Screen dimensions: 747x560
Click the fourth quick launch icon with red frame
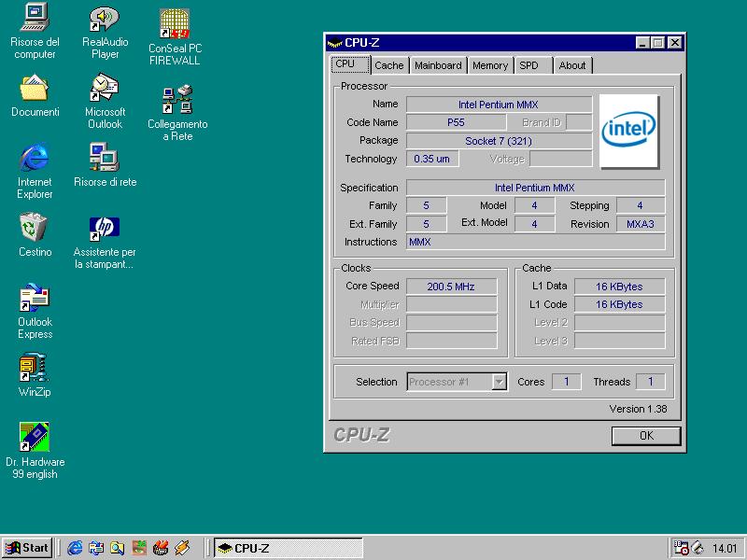click(139, 548)
